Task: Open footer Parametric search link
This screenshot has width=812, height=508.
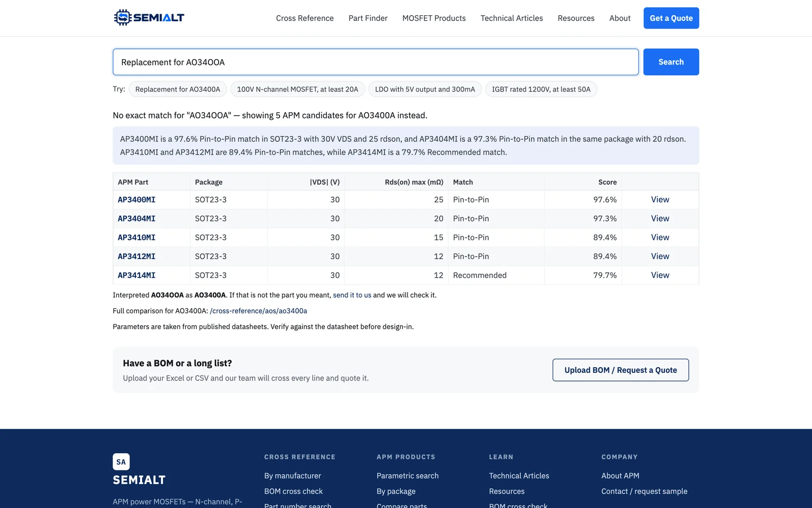Action: tap(408, 476)
